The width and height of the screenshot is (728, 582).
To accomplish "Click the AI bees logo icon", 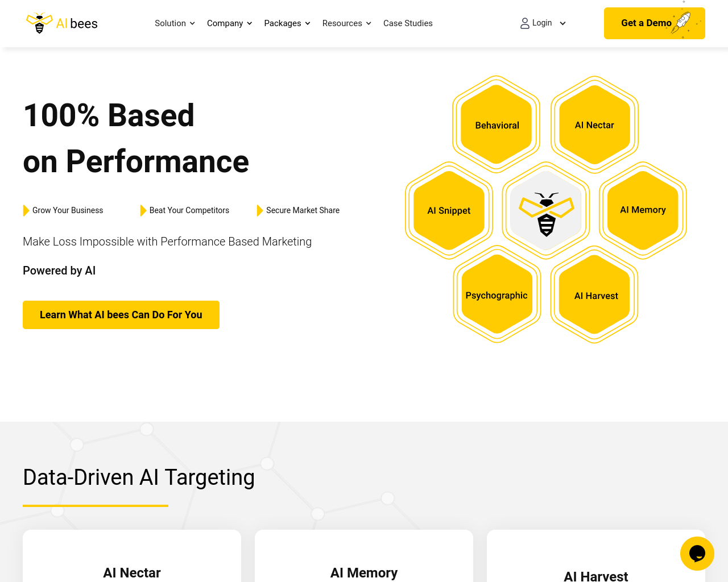I will (x=39, y=23).
